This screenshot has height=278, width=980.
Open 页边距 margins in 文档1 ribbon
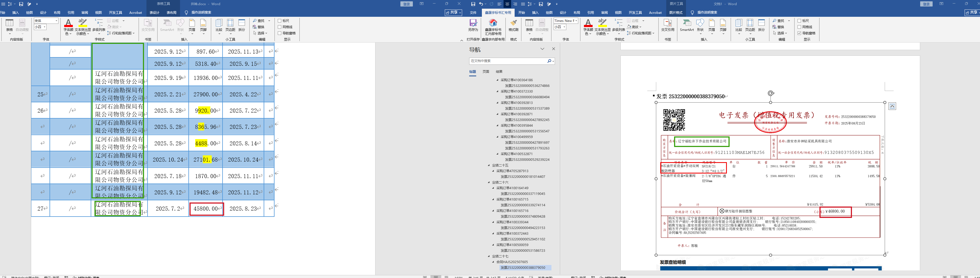[750, 25]
